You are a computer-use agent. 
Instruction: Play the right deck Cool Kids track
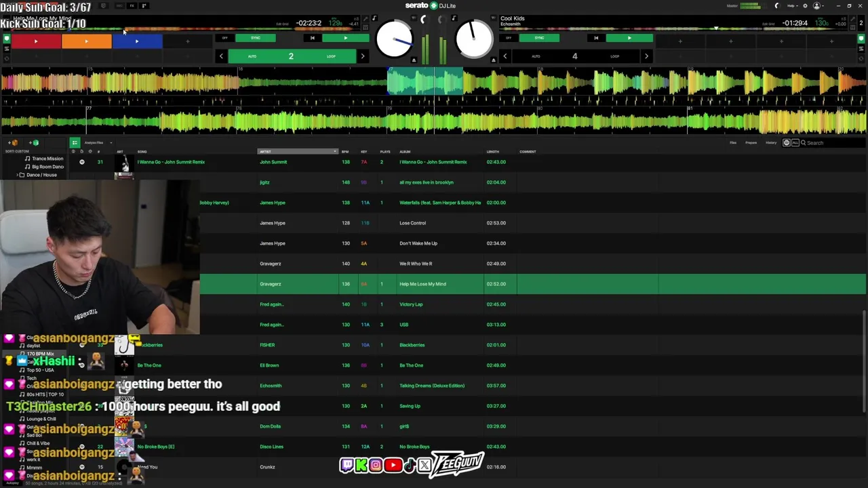point(629,38)
